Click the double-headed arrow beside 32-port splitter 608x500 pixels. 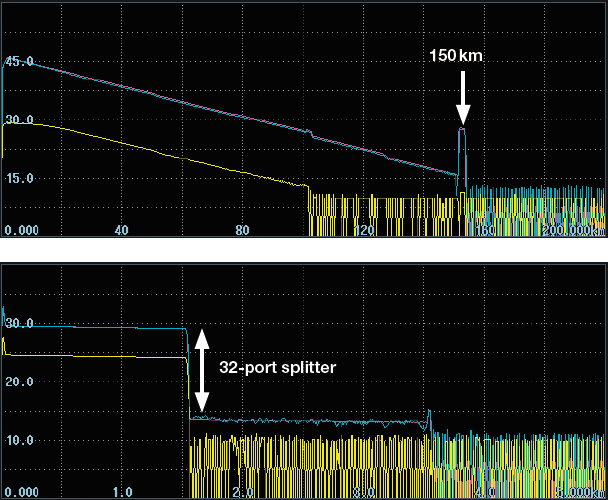[x=201, y=370]
